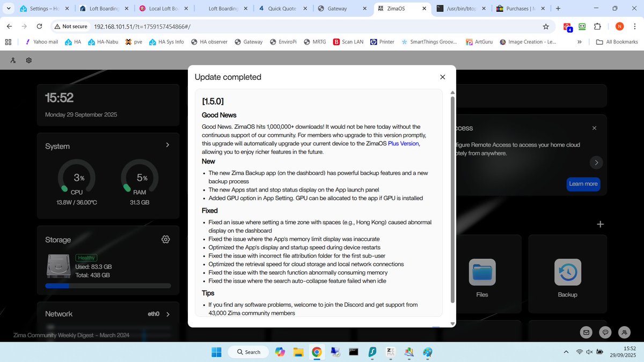
Task: Click Zima Community Weekly Digest text
Action: click(71, 335)
